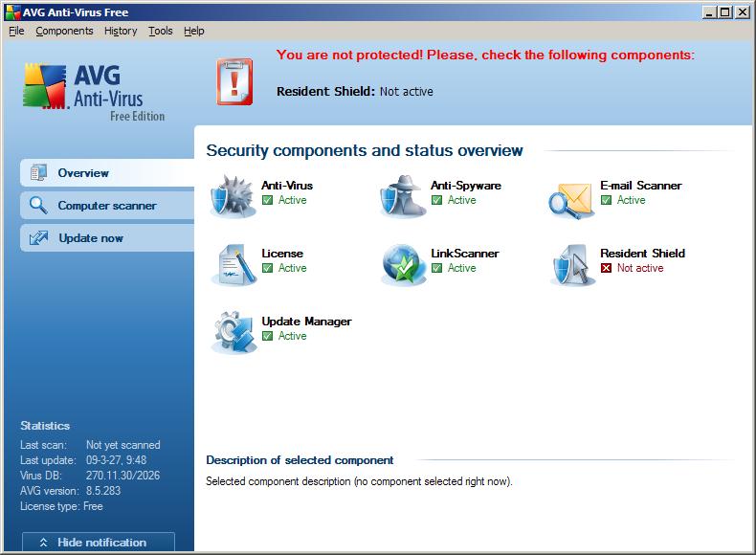Click the red X under Resident Shield
This screenshot has height=555, width=756.
pyautogui.click(x=606, y=268)
